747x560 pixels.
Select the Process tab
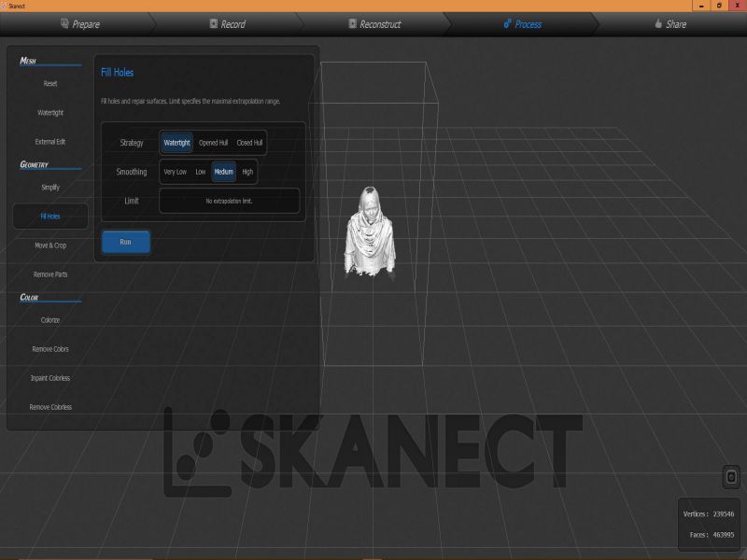523,24
